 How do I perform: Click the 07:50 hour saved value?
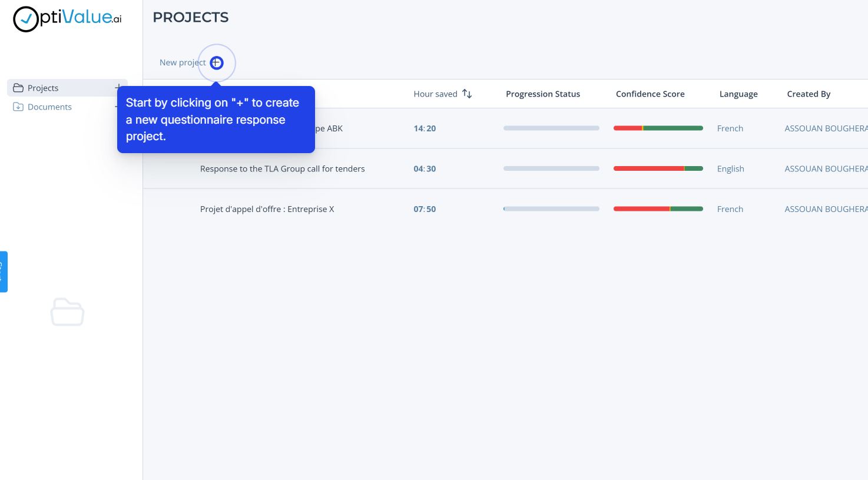425,209
